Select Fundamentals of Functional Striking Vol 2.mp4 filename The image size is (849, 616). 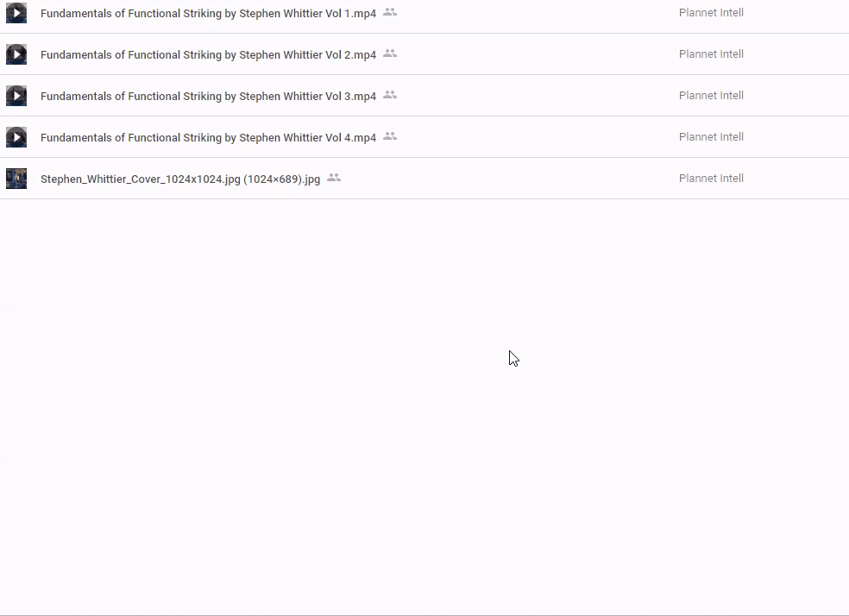[208, 55]
